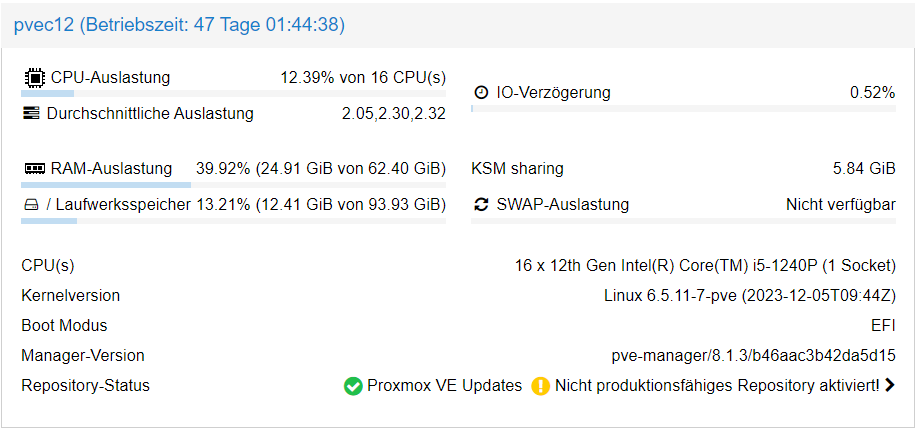Image resolution: width=921 pixels, height=438 pixels.
Task: Click the hard drive icon beside Laufwerksspeicher
Action: click(31, 205)
